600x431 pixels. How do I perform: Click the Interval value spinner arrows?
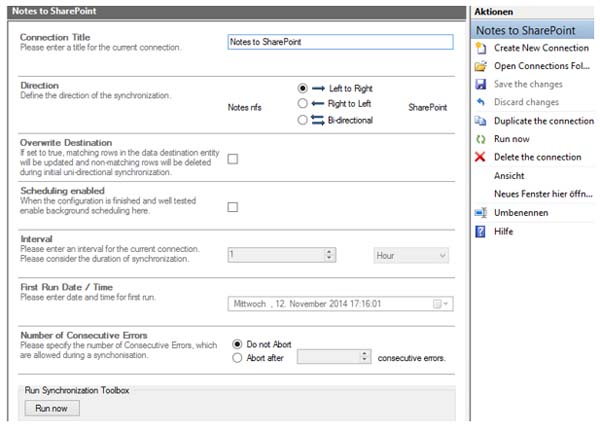pos(330,256)
